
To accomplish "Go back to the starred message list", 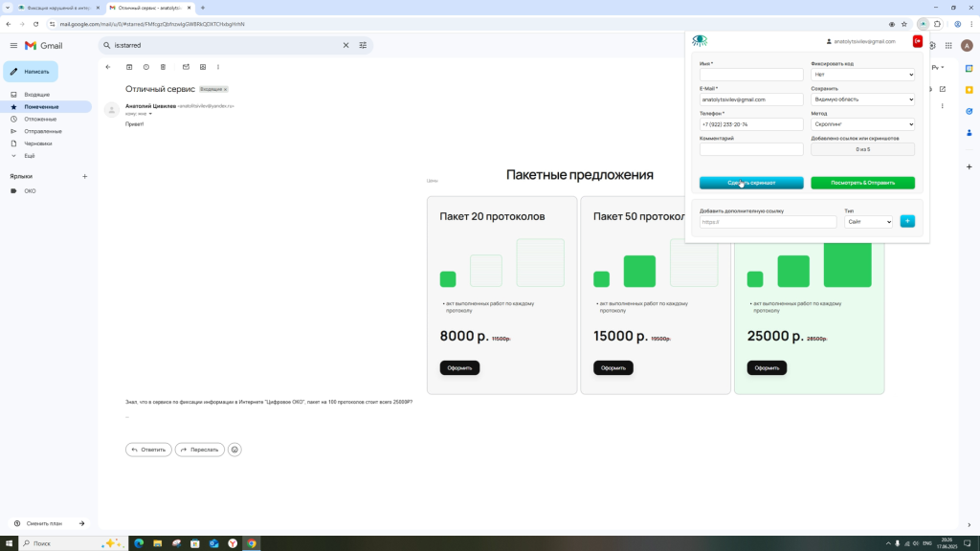I will tap(108, 67).
